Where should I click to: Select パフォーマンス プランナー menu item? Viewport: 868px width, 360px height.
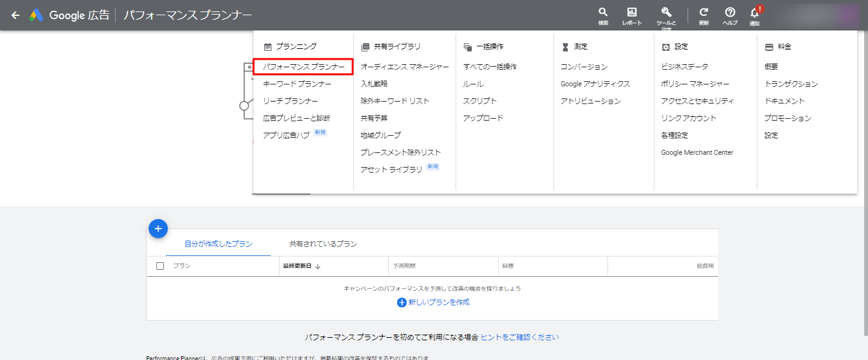pyautogui.click(x=304, y=67)
